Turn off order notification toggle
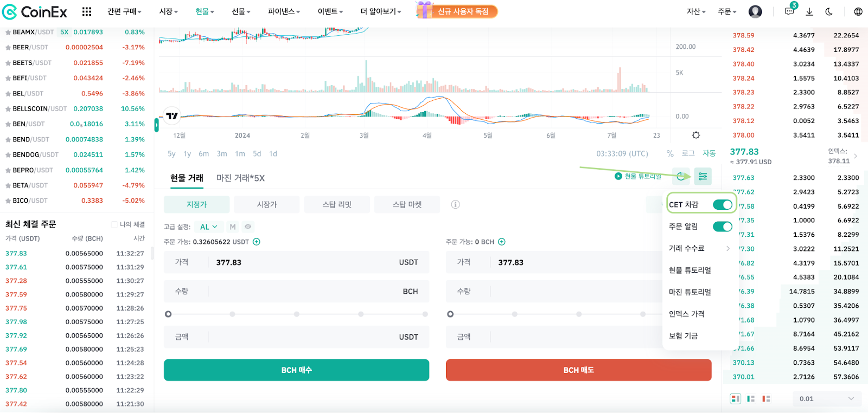 723,227
